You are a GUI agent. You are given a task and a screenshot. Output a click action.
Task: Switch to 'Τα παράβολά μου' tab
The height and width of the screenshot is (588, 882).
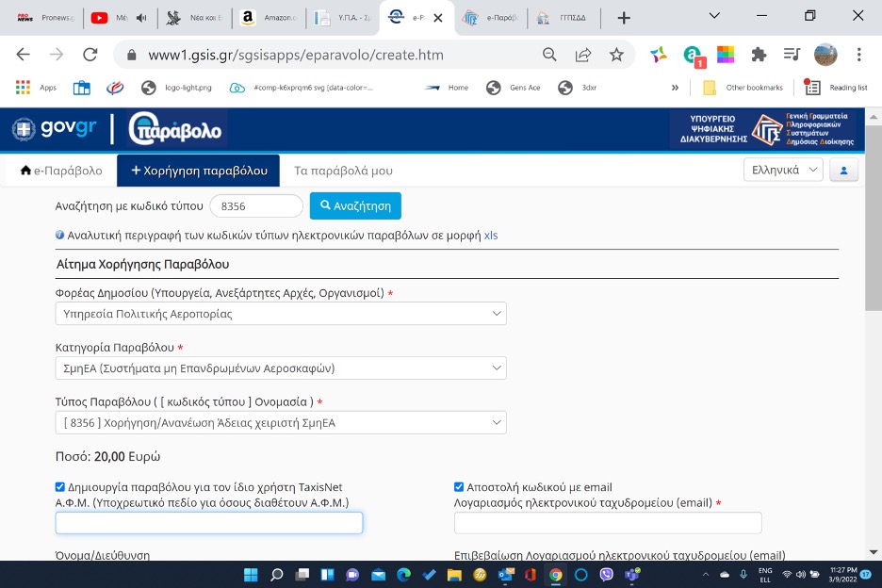pos(343,171)
